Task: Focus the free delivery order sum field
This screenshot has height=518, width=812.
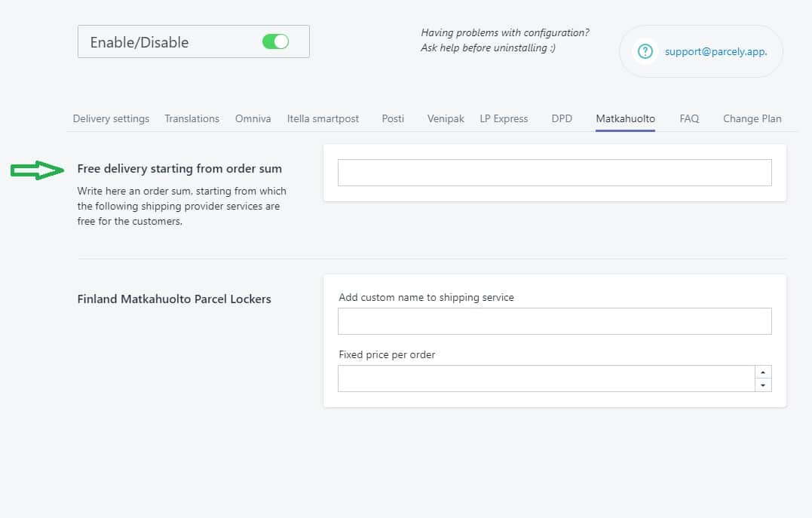Action: point(555,173)
